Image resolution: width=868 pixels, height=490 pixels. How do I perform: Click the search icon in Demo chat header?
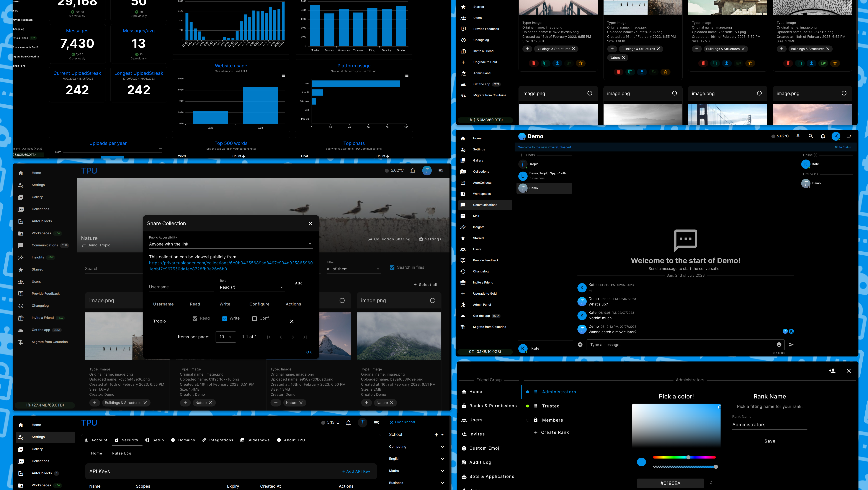coord(811,136)
